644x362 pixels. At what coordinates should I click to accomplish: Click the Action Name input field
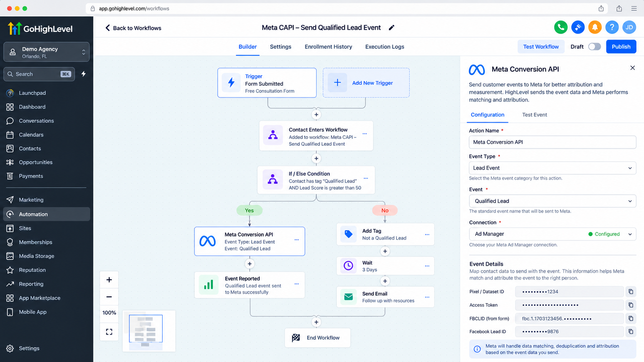click(x=552, y=142)
